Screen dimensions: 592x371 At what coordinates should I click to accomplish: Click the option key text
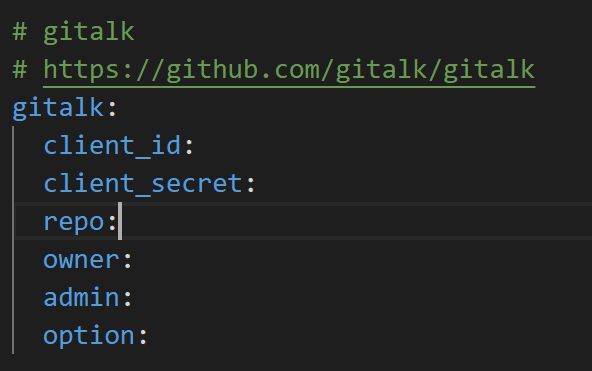point(89,336)
